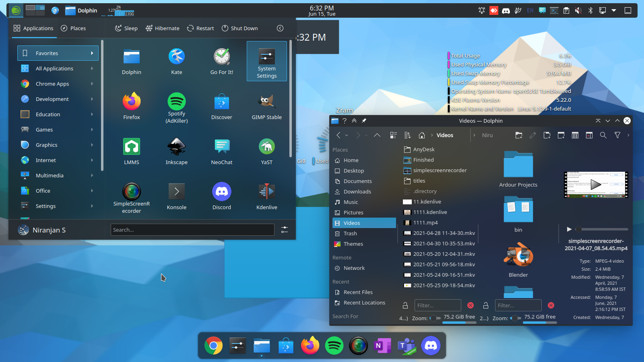Viewport: 644px width, 362px height.
Task: Click Dolphin's close split view icon
Action: 589,135
